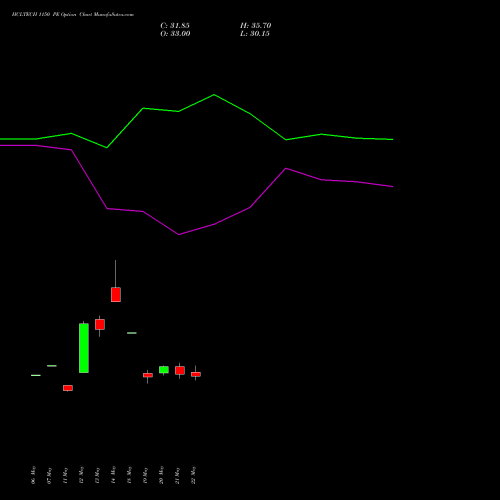
Task: Select the red candlestick for 13 May
Action: tap(100, 324)
